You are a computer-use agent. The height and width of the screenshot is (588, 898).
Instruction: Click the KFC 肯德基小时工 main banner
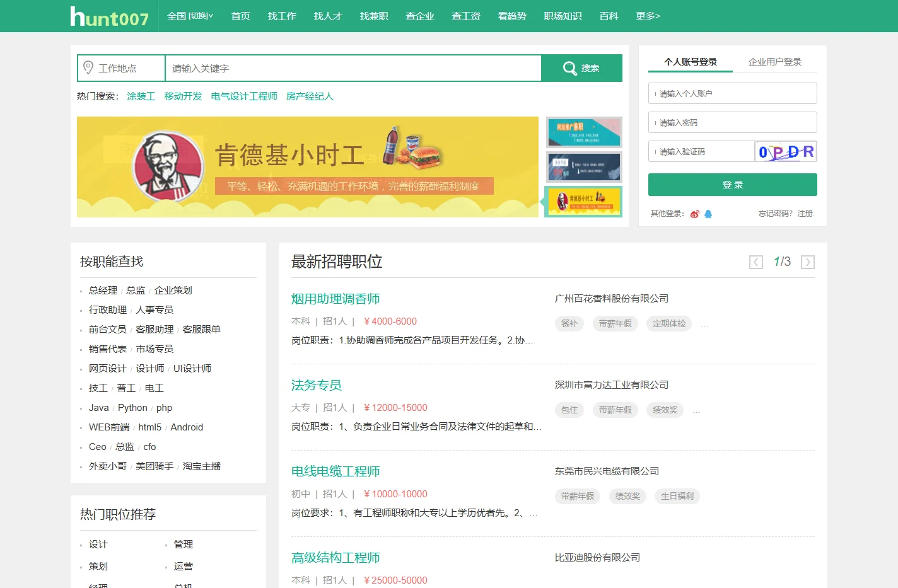(308, 167)
